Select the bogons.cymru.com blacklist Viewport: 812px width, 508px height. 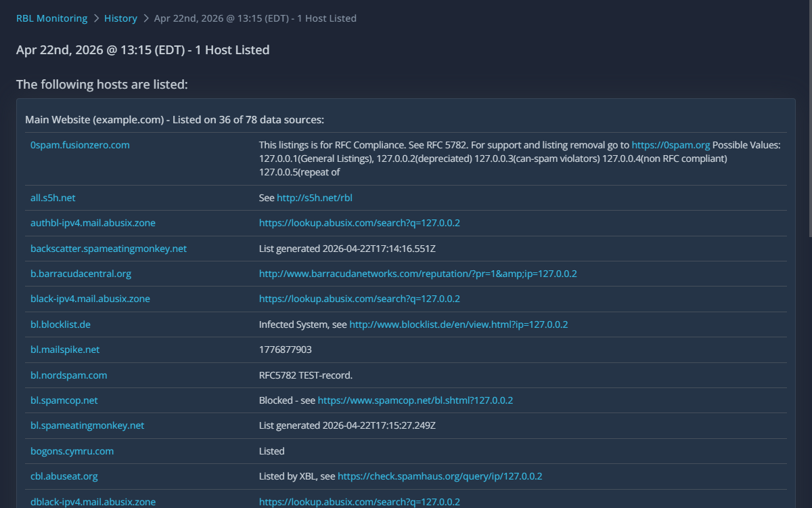coord(72,451)
